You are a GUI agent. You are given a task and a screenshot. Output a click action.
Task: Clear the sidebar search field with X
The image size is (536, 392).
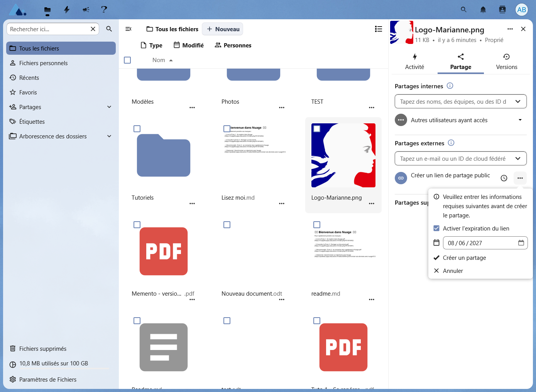(93, 29)
